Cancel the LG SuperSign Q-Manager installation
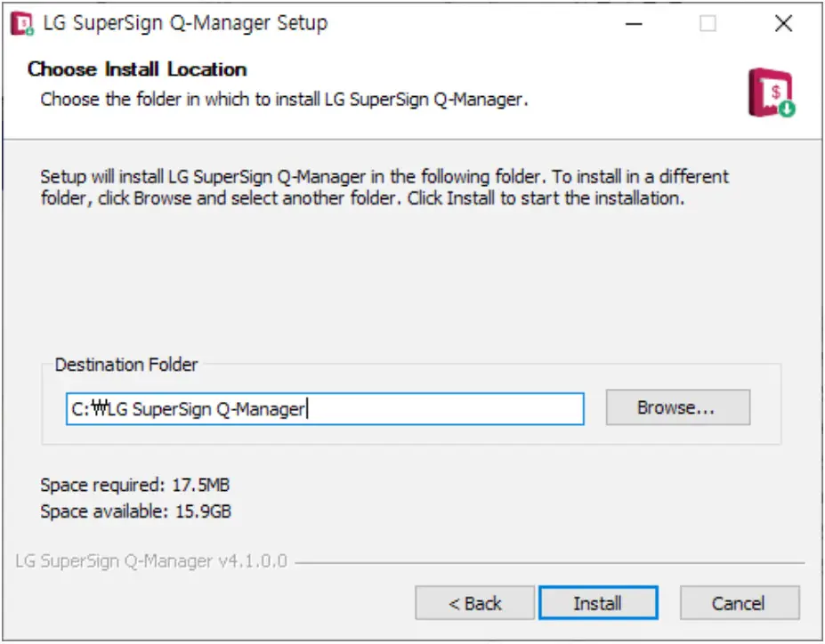825x644 pixels. [740, 603]
